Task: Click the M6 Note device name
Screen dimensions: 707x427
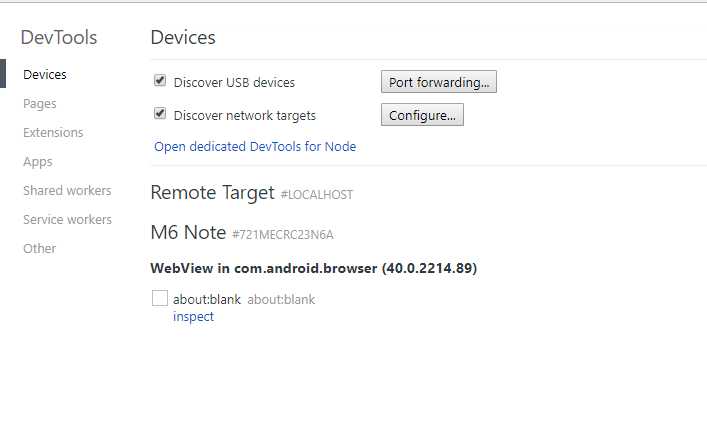Action: click(188, 232)
